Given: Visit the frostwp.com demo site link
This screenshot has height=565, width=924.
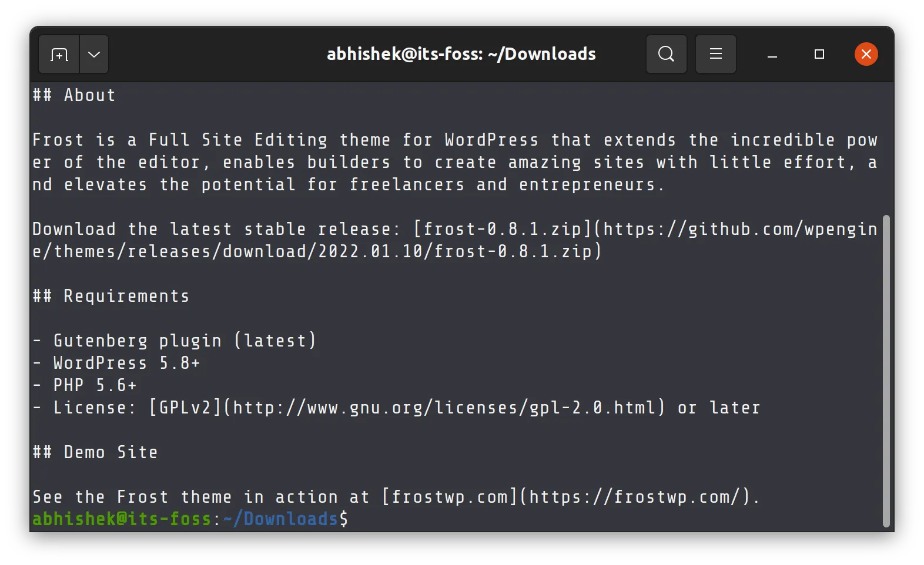Looking at the screenshot, I should [x=635, y=496].
